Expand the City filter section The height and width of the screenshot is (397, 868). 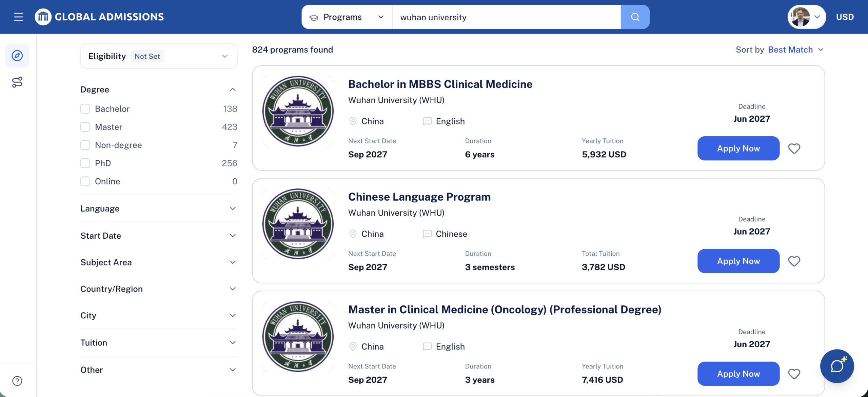coord(159,316)
